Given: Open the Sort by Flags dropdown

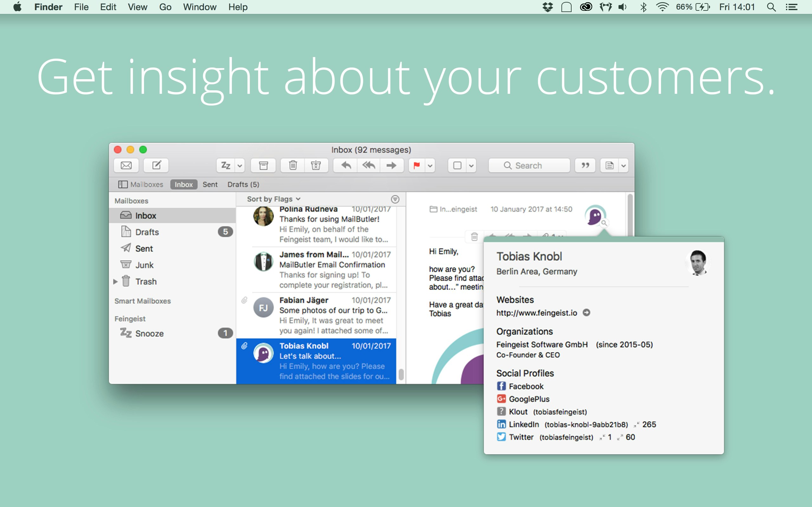Looking at the screenshot, I should (273, 199).
